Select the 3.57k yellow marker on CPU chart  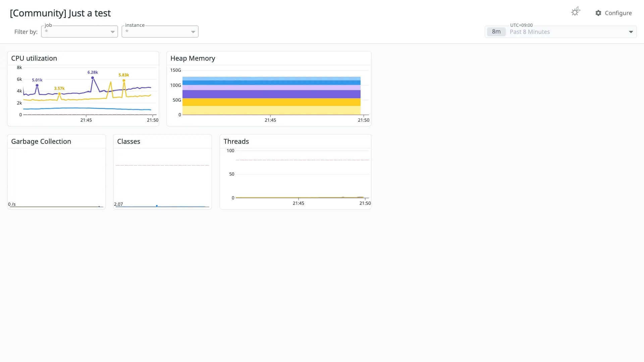coord(59,94)
